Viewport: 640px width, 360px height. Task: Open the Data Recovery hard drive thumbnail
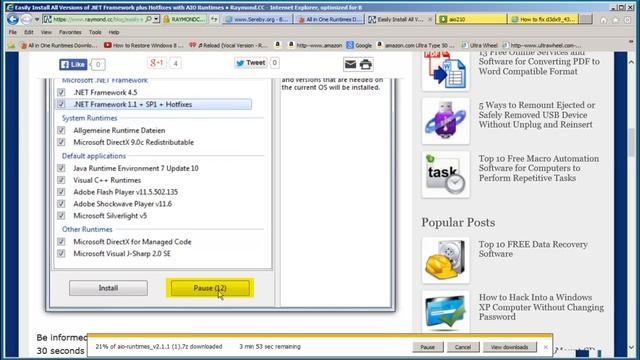[x=446, y=260]
